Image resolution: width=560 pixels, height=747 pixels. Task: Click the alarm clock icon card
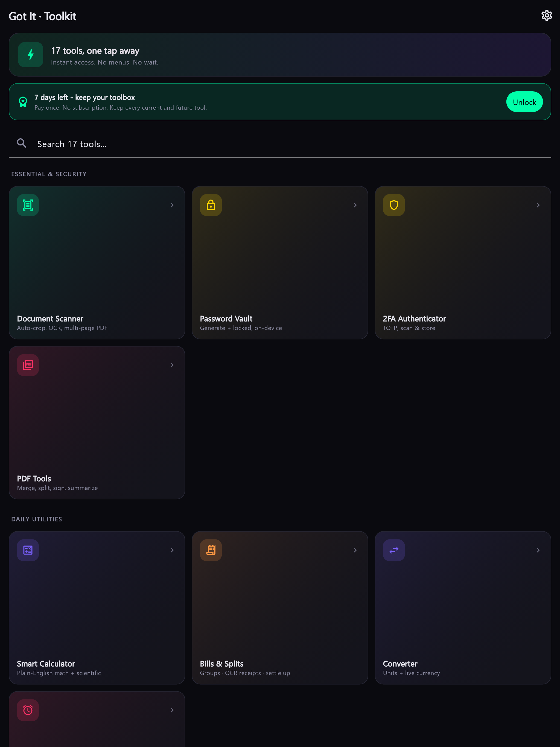(x=28, y=710)
